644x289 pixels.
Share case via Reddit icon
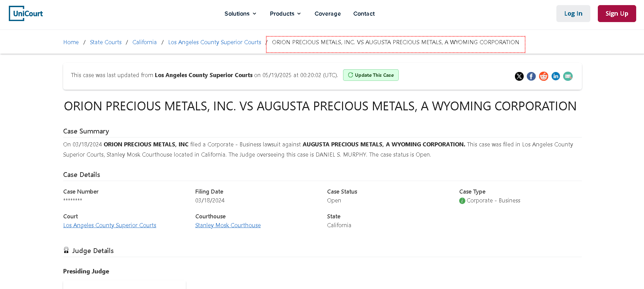[543, 76]
